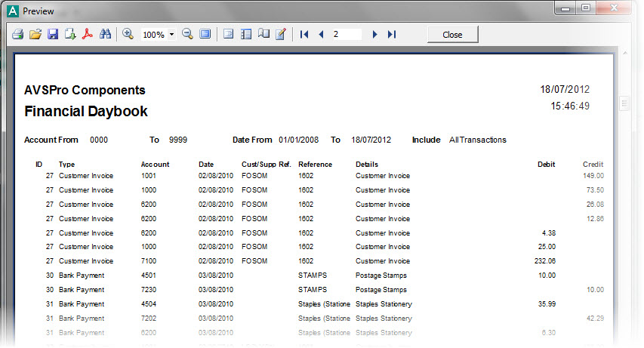Toggle the report outline panel icon
The height and width of the screenshot is (348, 644).
pos(229,35)
